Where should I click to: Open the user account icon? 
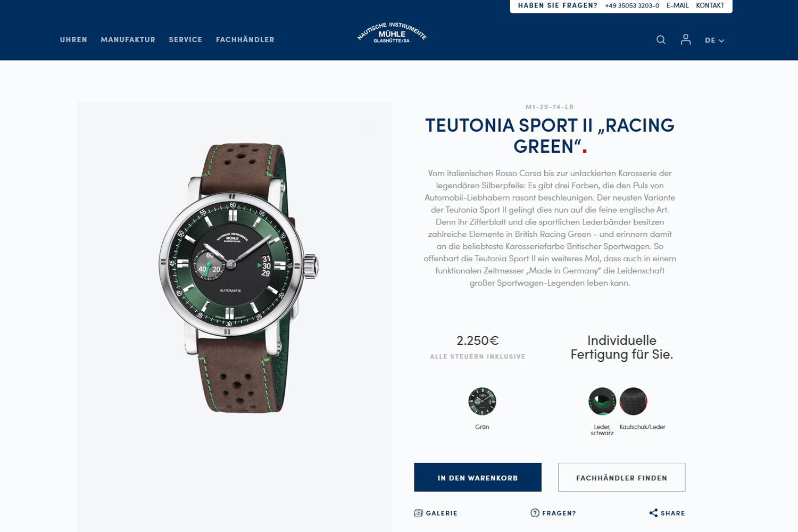[x=686, y=39]
